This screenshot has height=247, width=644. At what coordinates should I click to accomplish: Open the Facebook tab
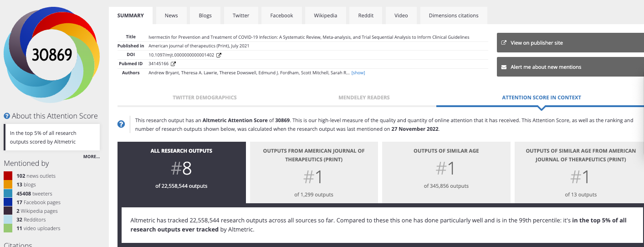pos(281,15)
